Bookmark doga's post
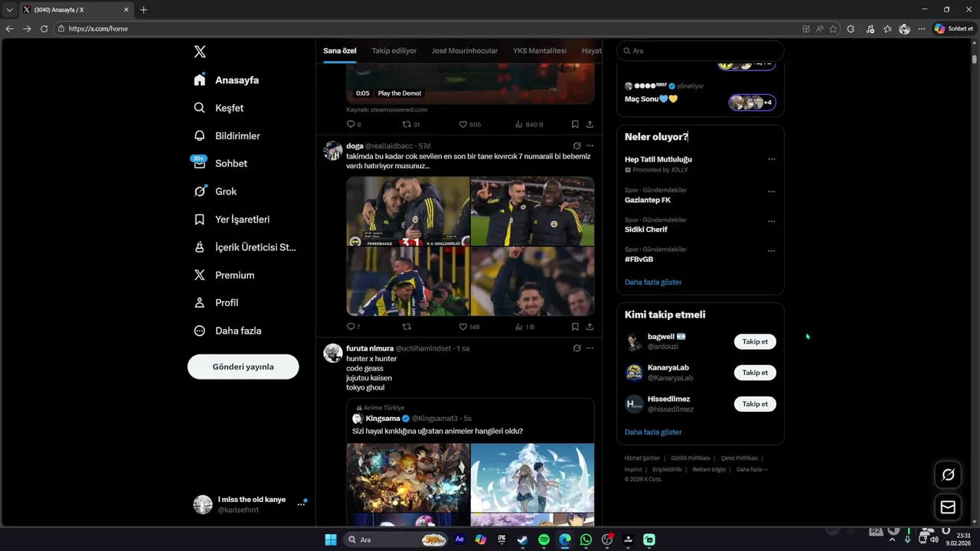The image size is (980, 551). [x=575, y=327]
